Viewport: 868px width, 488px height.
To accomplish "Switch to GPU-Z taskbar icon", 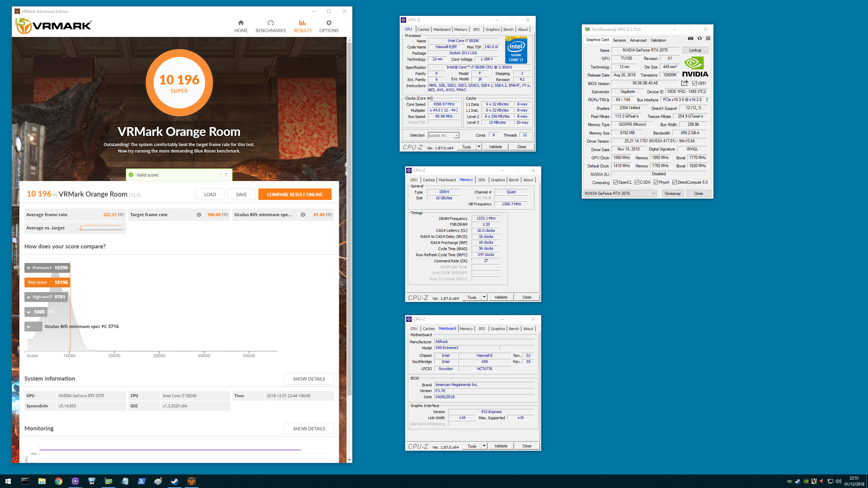I will coord(108,481).
